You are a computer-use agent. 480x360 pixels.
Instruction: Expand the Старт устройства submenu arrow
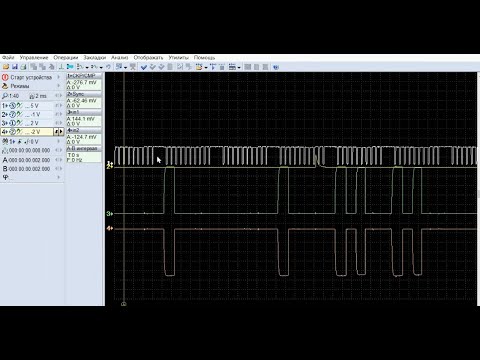tap(59, 77)
